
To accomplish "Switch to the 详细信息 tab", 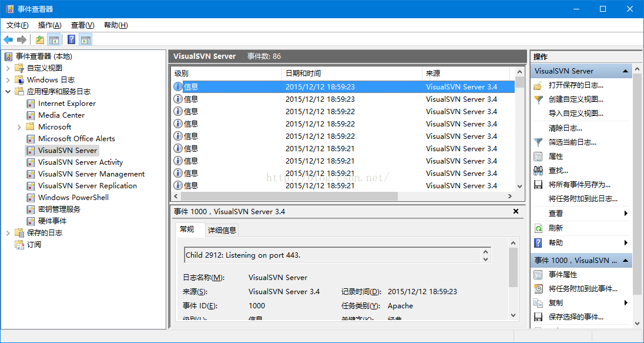I will point(222,231).
